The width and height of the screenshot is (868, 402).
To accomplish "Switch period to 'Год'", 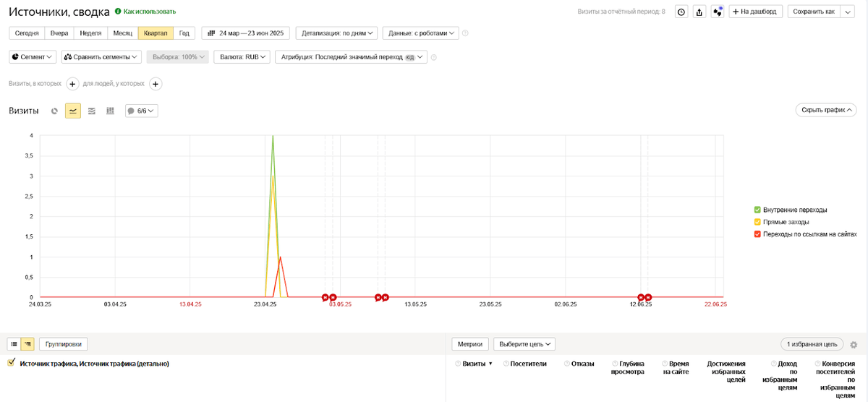I will [184, 33].
